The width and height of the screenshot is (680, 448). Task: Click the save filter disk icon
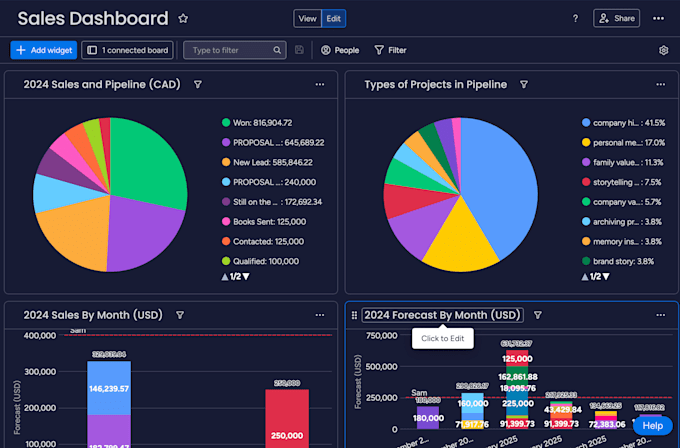pyautogui.click(x=299, y=50)
